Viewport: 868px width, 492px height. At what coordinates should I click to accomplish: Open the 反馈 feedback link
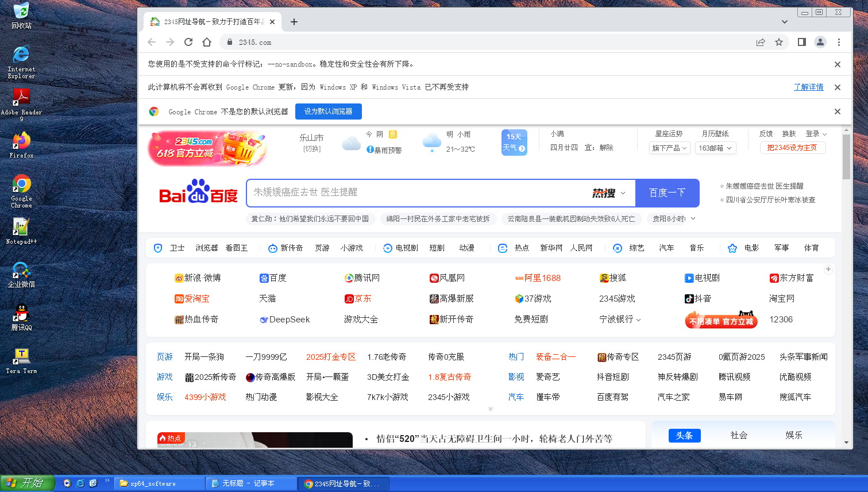[x=766, y=134]
